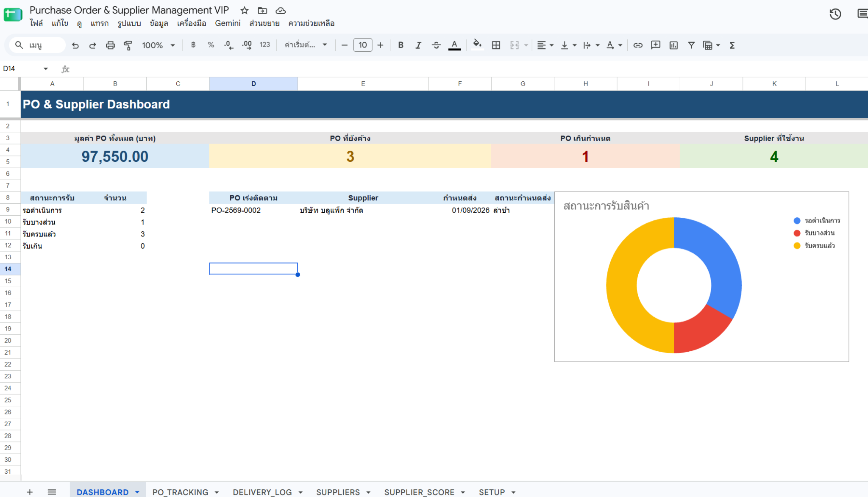The width and height of the screenshot is (868, 497).
Task: Open the fill color bucket
Action: 477,44
